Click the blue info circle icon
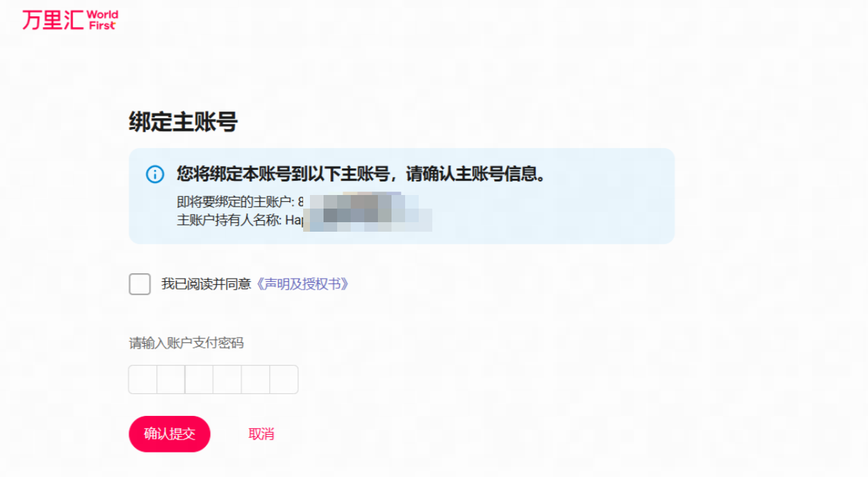Image resolution: width=868 pixels, height=477 pixels. pos(155,174)
